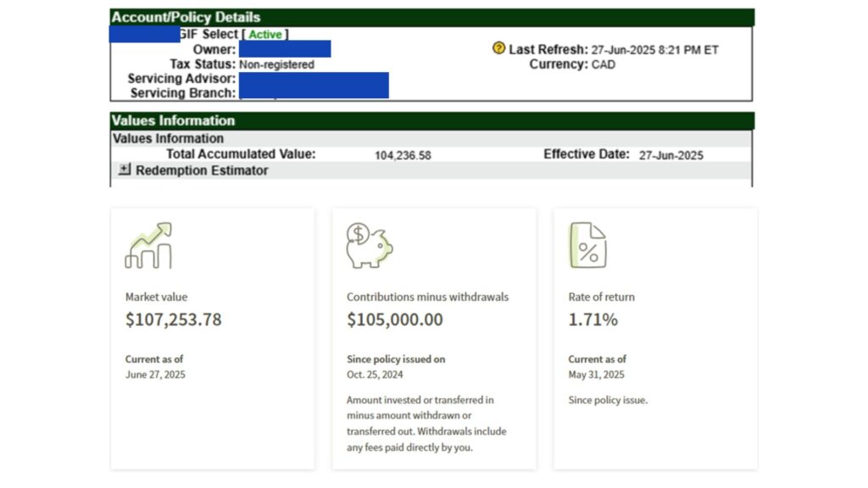
Task: Click the yellow help icon beside Last Refresh
Action: (498, 48)
